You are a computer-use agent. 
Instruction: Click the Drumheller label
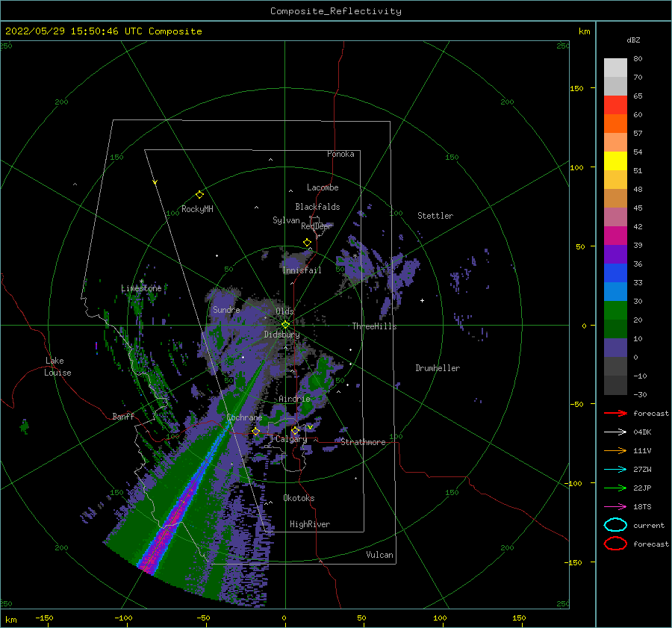[438, 368]
